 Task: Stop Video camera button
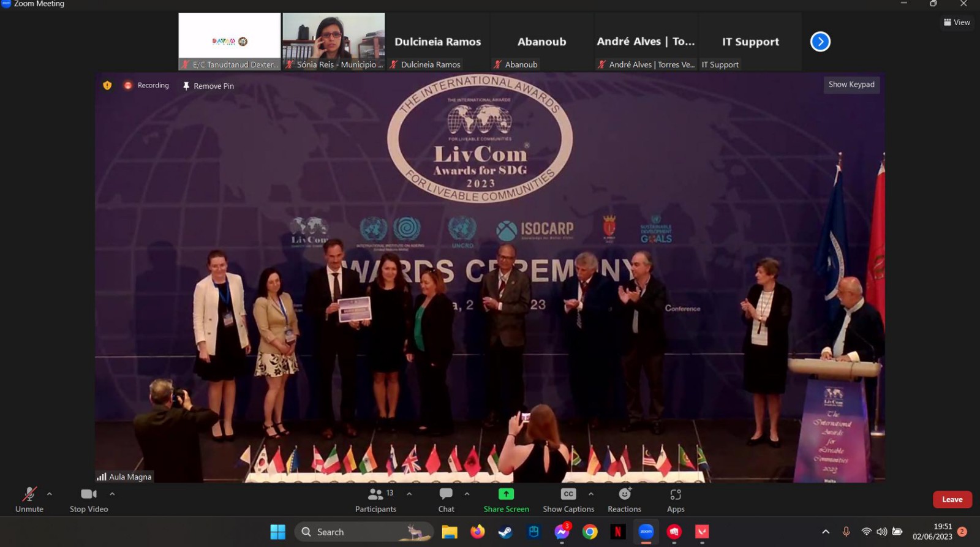pyautogui.click(x=89, y=500)
